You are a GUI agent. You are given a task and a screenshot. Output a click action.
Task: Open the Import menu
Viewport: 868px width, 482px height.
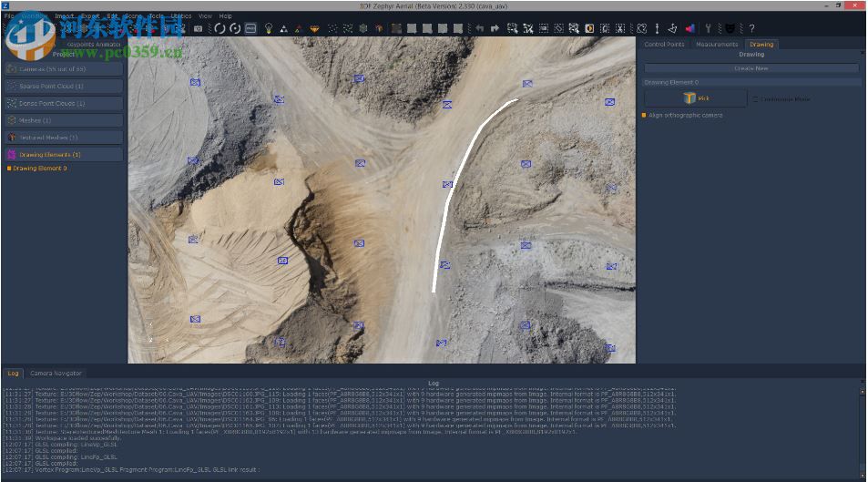pos(65,16)
